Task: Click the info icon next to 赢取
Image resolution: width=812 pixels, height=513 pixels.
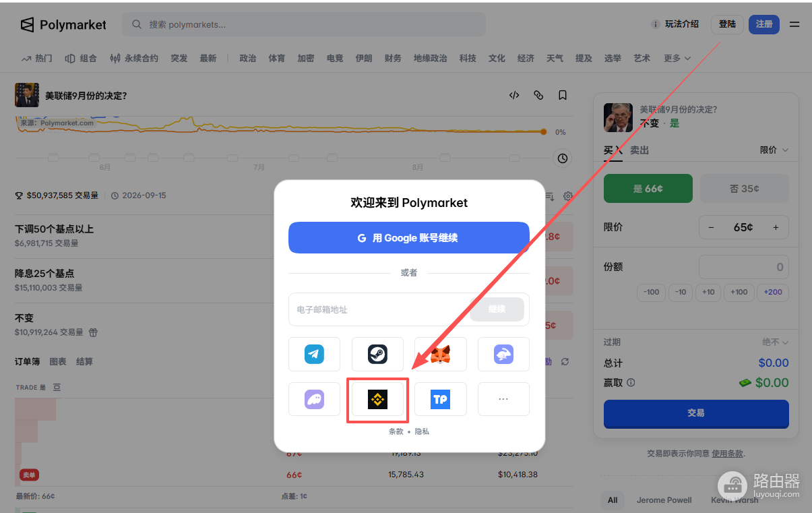Action: pos(631,382)
